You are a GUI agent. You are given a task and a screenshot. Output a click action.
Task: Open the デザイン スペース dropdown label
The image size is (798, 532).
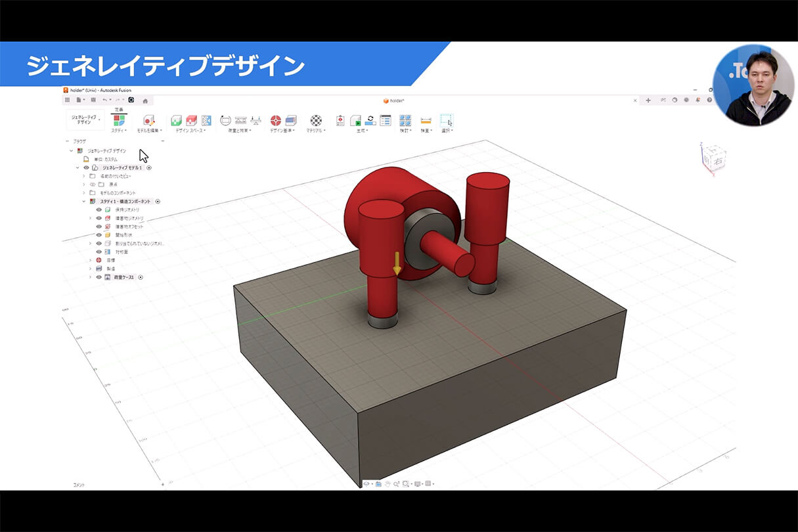(x=190, y=131)
